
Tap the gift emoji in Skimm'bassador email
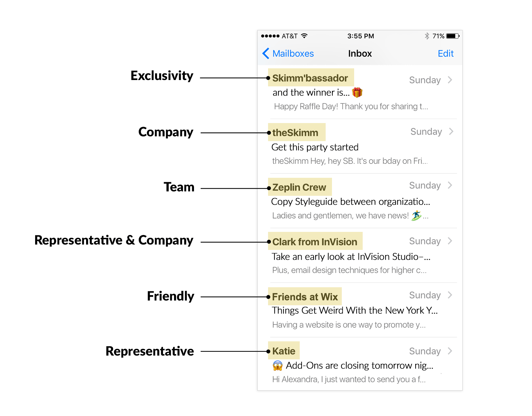click(x=357, y=92)
